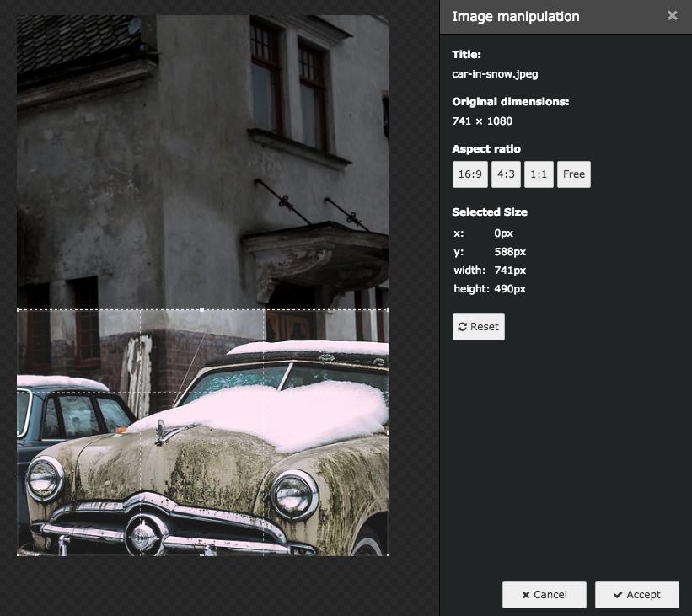Viewport: 692px width, 616px height.
Task: Click the Original dimensions label
Action: tap(510, 101)
